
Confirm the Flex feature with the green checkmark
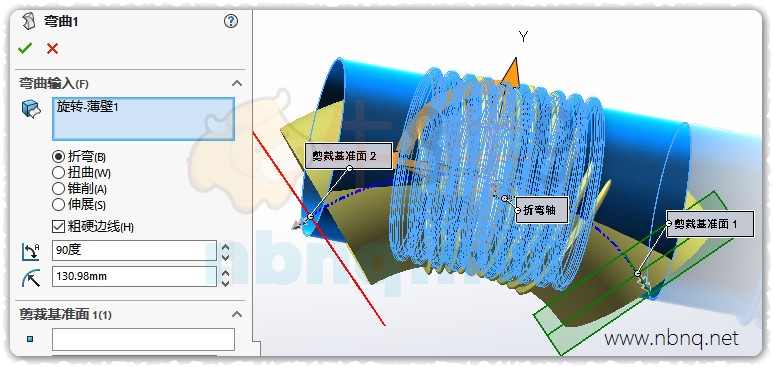point(25,48)
